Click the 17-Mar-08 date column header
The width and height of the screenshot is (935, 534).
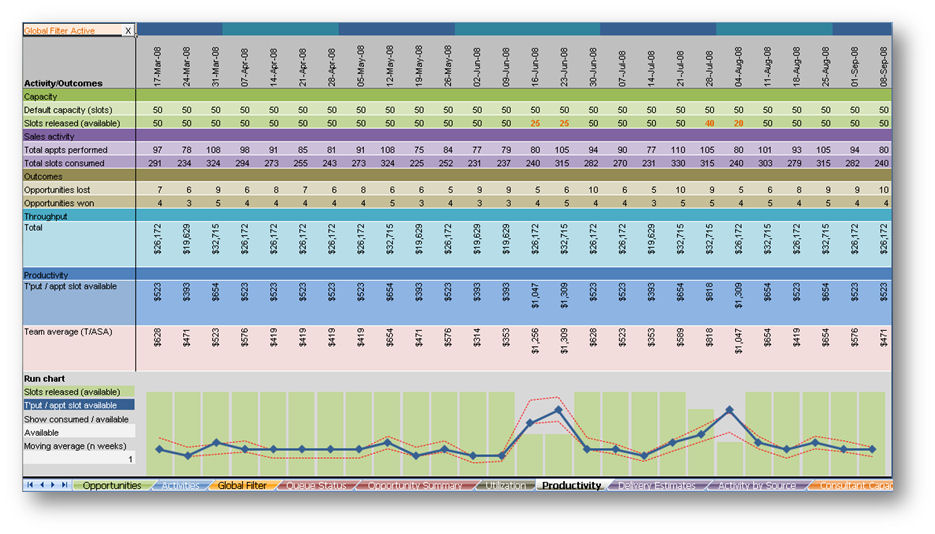pos(159,65)
